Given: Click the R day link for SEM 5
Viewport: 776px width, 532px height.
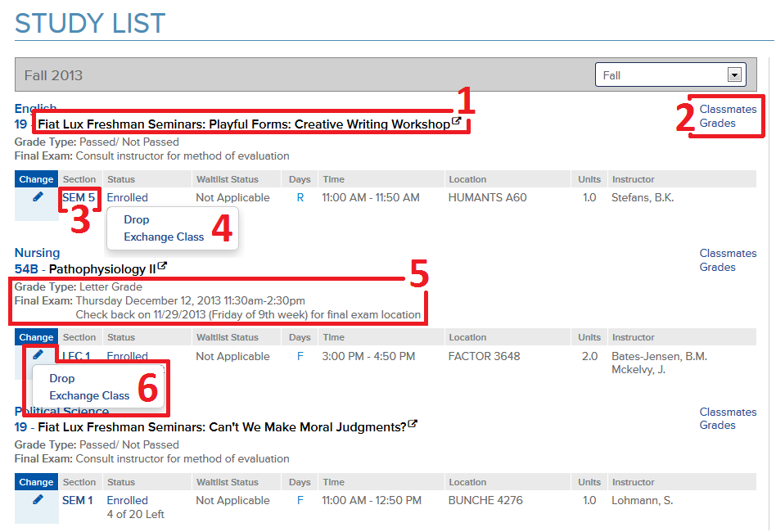Looking at the screenshot, I should 300,197.
